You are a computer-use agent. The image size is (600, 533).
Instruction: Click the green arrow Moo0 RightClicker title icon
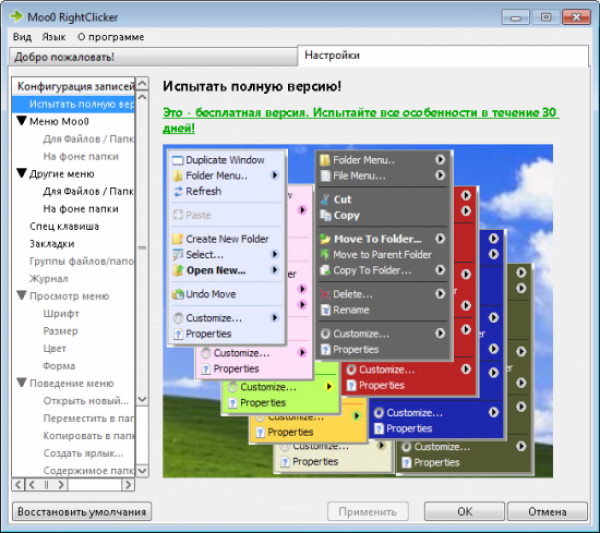point(16,16)
